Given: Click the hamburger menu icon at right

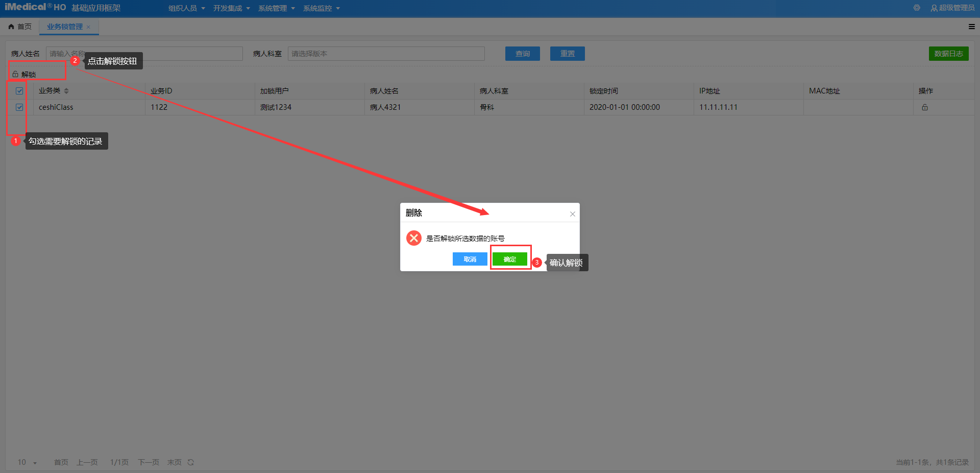Looking at the screenshot, I should 971,27.
